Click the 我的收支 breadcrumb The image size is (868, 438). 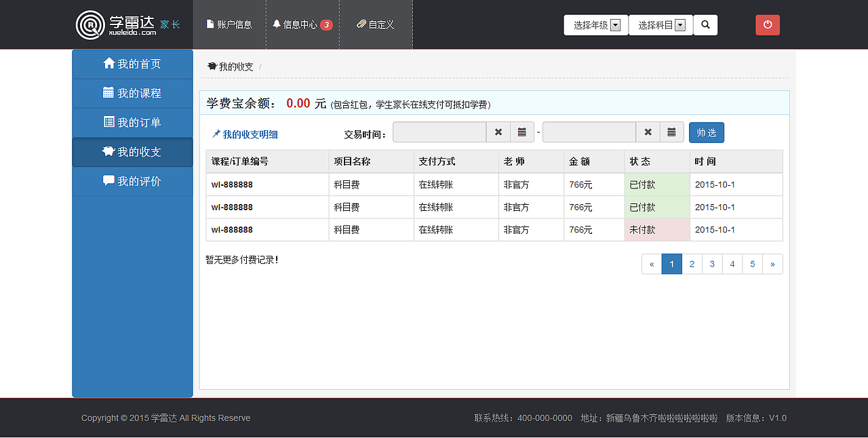point(231,66)
